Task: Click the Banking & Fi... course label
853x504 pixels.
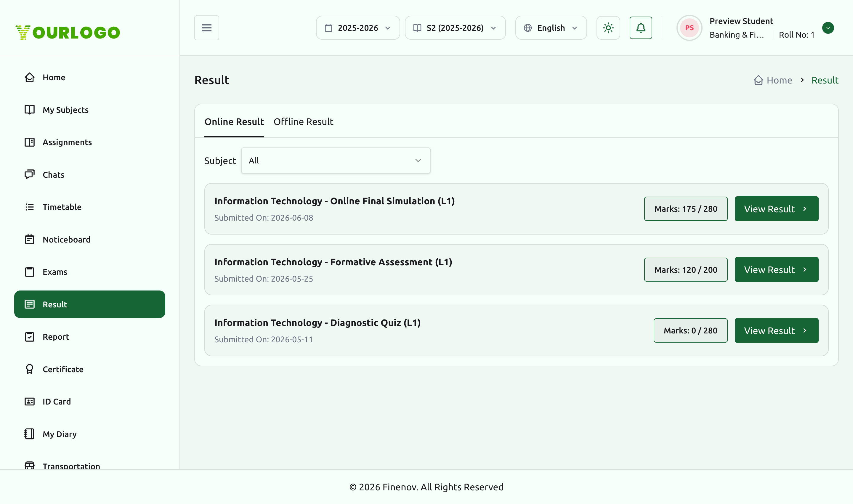Action: pyautogui.click(x=737, y=35)
